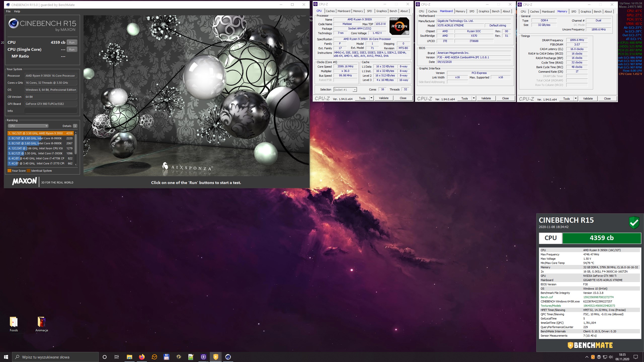Expand ranking Details arrow
Screen dimensions: 644x362
click(x=75, y=126)
